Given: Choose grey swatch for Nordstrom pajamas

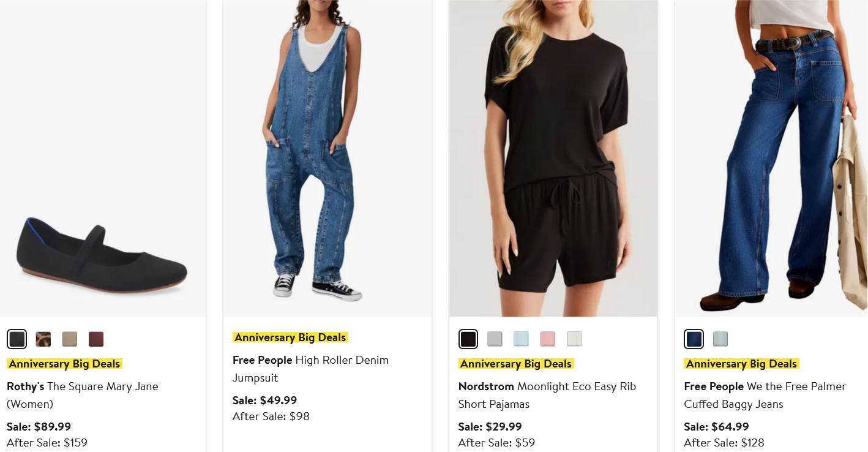Looking at the screenshot, I should point(495,339).
